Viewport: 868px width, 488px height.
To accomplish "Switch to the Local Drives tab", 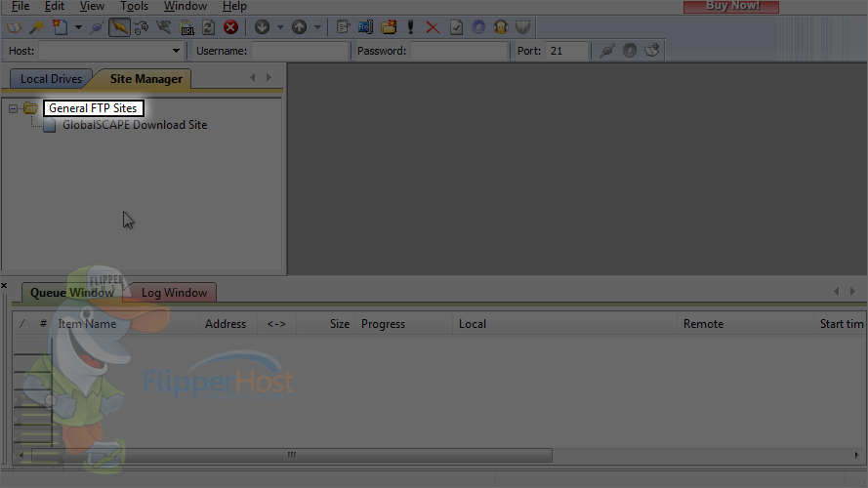I will 51,79.
